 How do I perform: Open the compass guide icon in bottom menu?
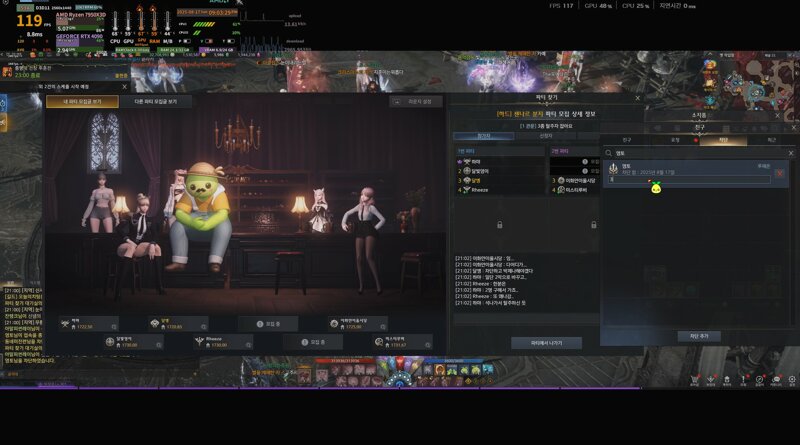(x=760, y=379)
